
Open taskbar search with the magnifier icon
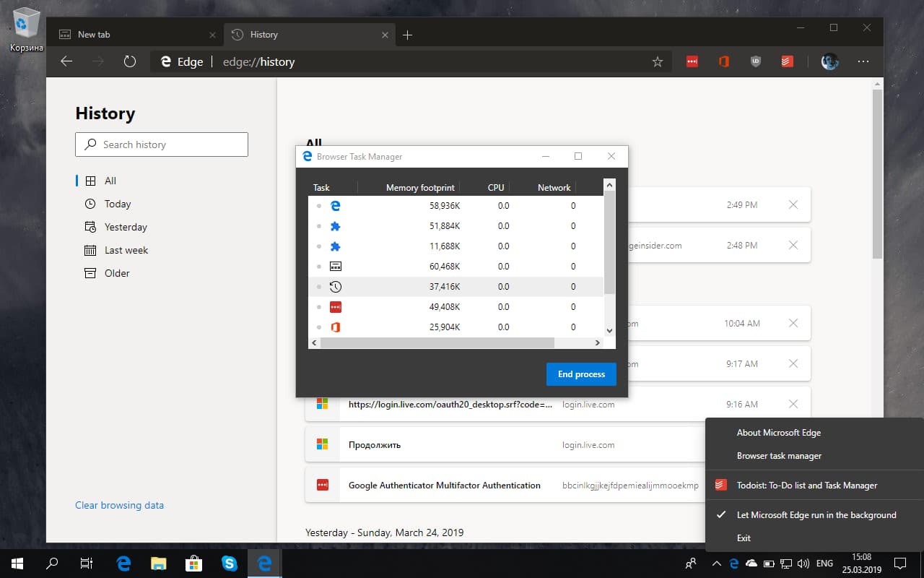(53, 564)
